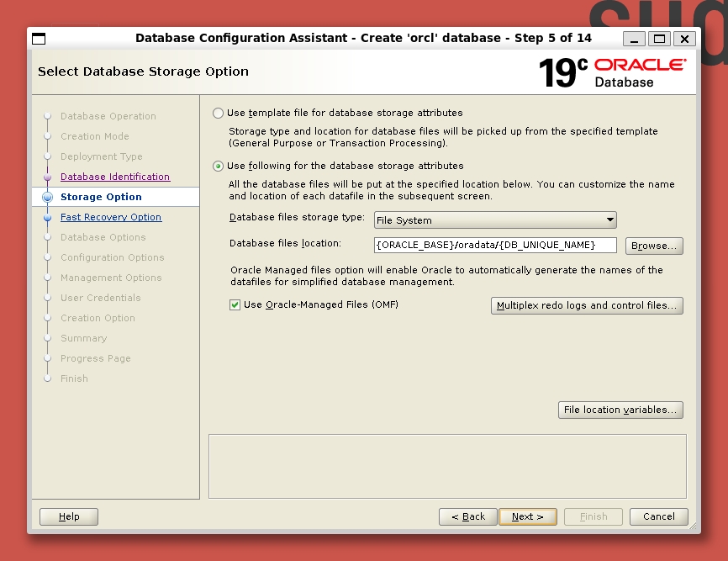Select Use template file for storage attributes
The image size is (728, 561).
(219, 113)
